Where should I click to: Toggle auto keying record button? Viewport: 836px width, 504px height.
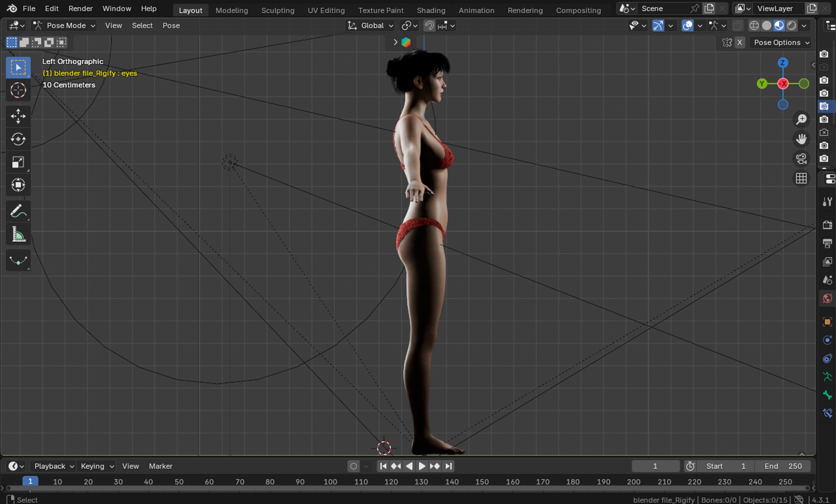(353, 466)
